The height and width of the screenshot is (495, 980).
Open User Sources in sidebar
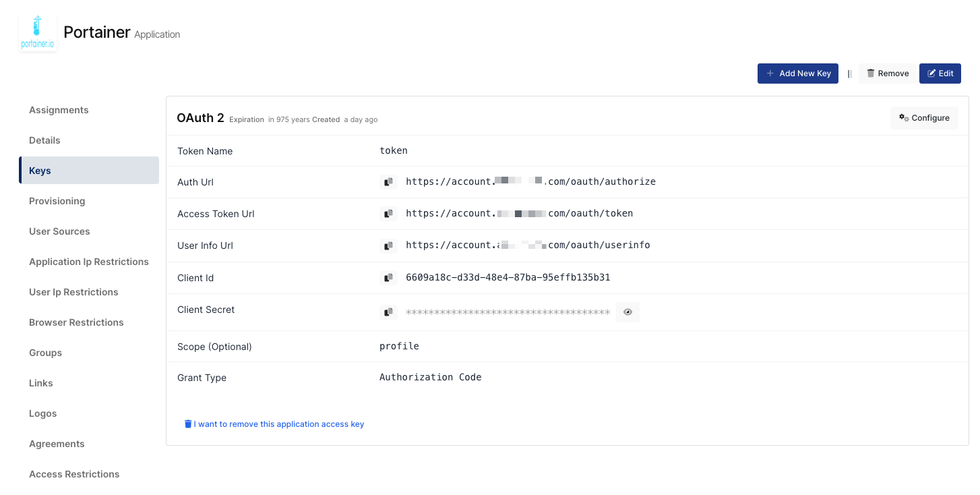[59, 231]
